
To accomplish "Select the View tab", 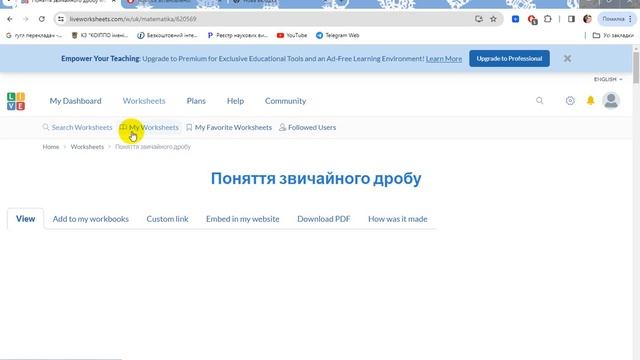I will (x=25, y=219).
